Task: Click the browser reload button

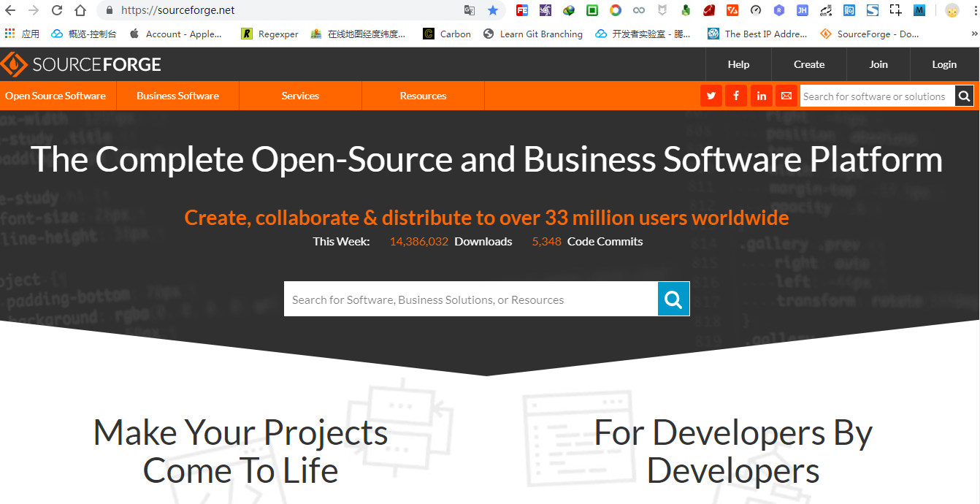Action: [57, 10]
